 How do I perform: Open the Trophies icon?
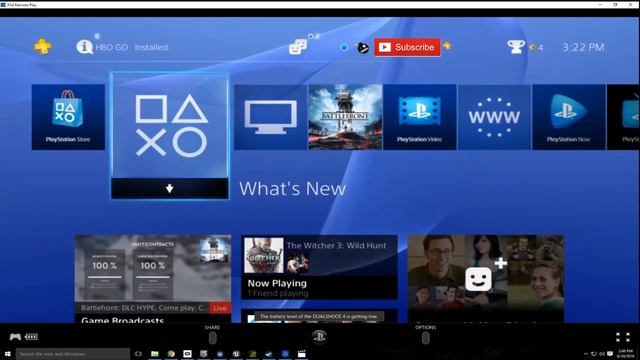pyautogui.click(x=516, y=47)
